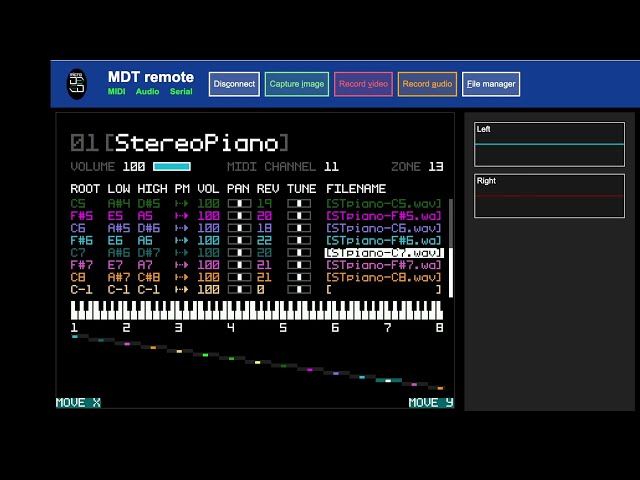Click the Left channel waveform display

click(549, 144)
